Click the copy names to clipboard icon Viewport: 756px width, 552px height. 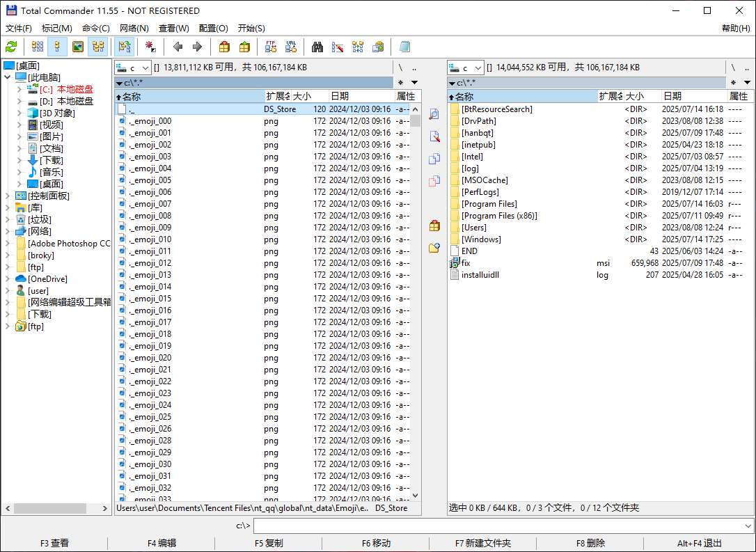pos(378,47)
